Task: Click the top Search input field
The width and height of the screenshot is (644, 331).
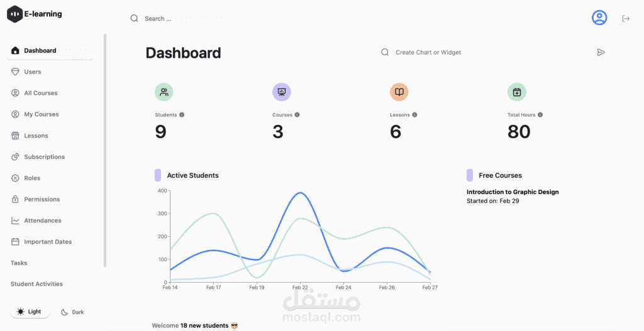Action: pyautogui.click(x=181, y=18)
